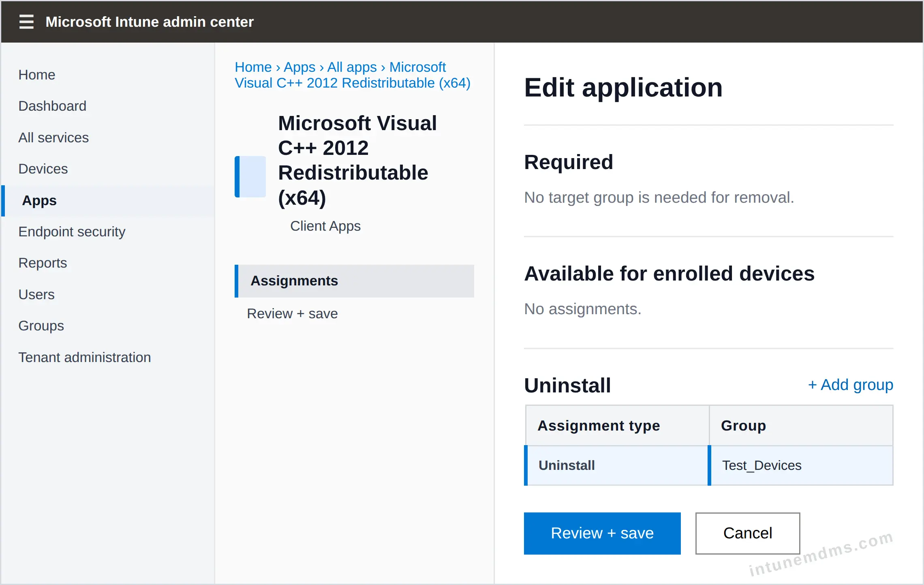Click the All apps breadcrumb link
This screenshot has height=585, width=924.
[352, 67]
